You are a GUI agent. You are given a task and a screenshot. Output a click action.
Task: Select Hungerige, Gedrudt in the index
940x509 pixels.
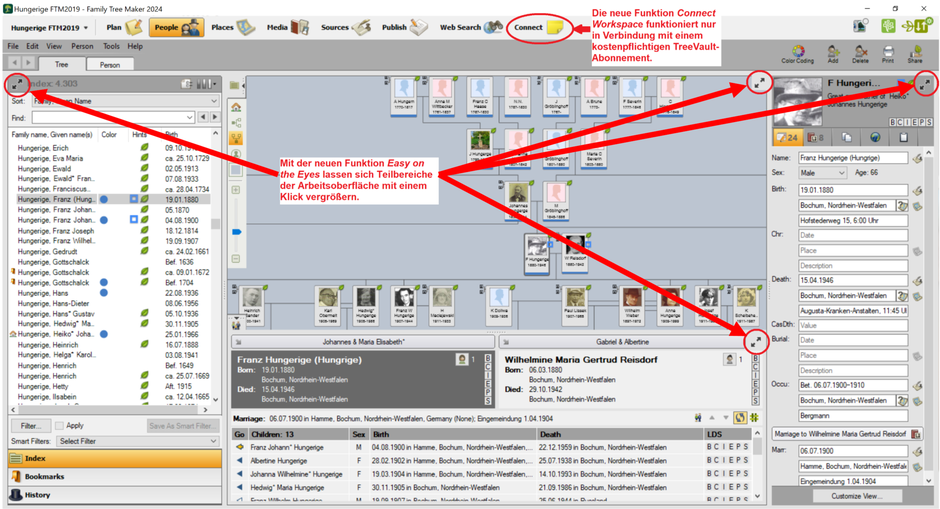pos(48,252)
